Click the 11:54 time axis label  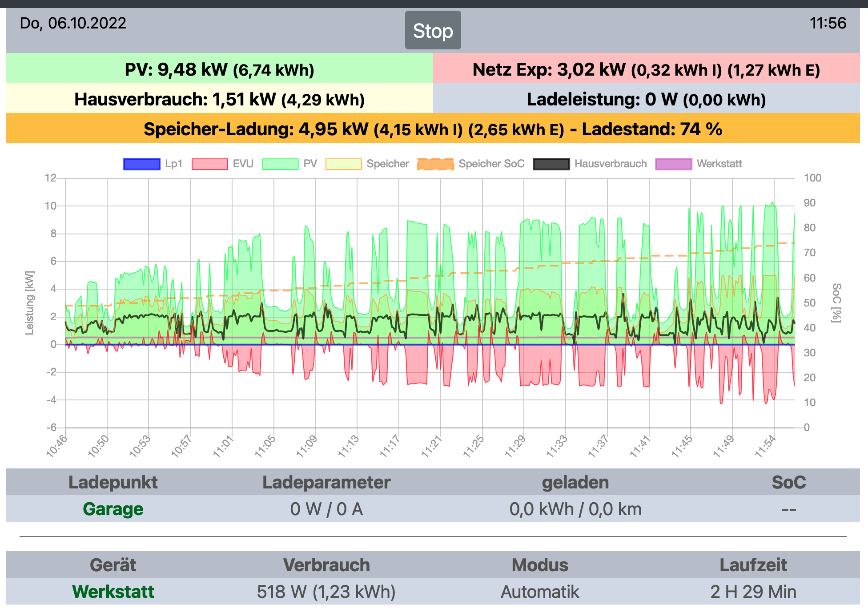click(x=765, y=446)
